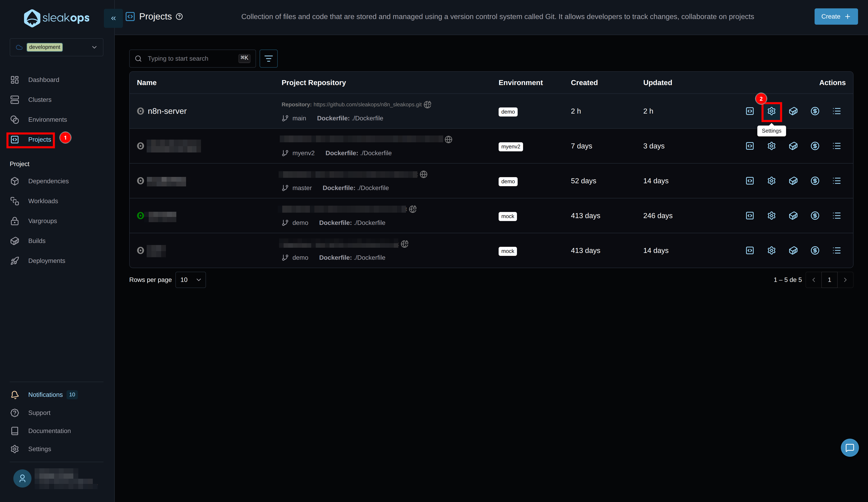Click the details list icon for n8n-server
This screenshot has height=502, width=868.
point(837,111)
